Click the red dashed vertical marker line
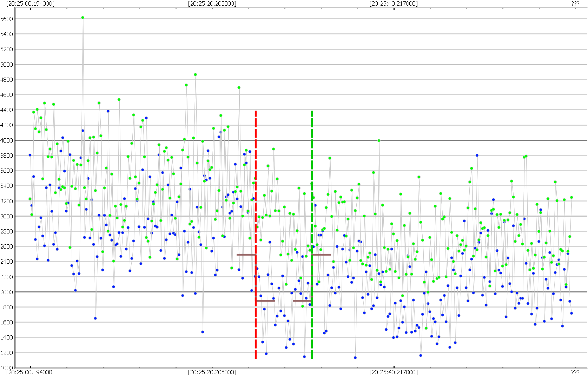The width and height of the screenshot is (588, 376). 256,235
